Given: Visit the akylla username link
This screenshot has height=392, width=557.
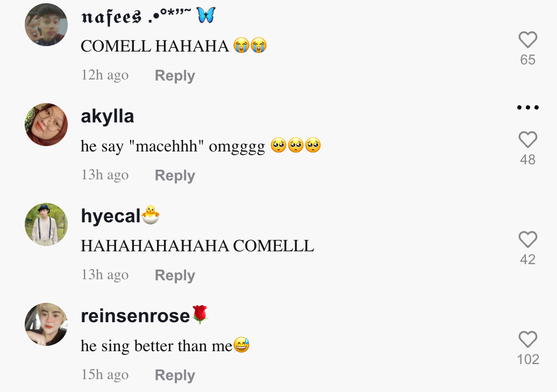Looking at the screenshot, I should 108,117.
